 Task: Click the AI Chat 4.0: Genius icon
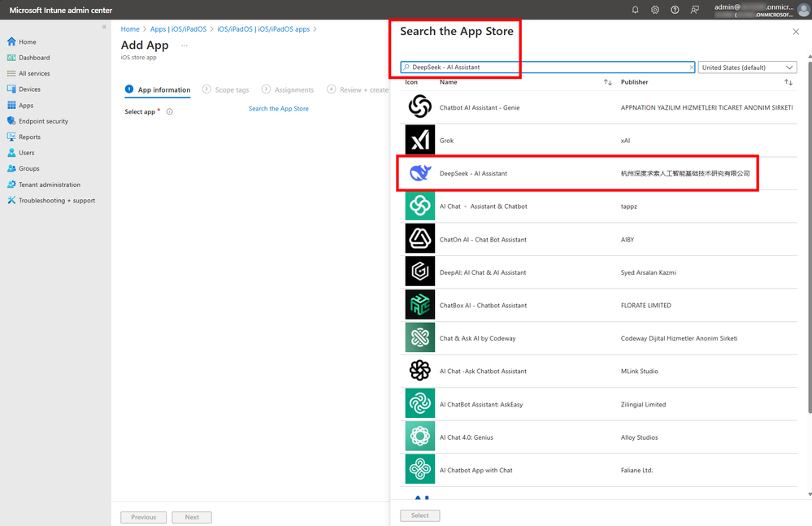(420, 437)
